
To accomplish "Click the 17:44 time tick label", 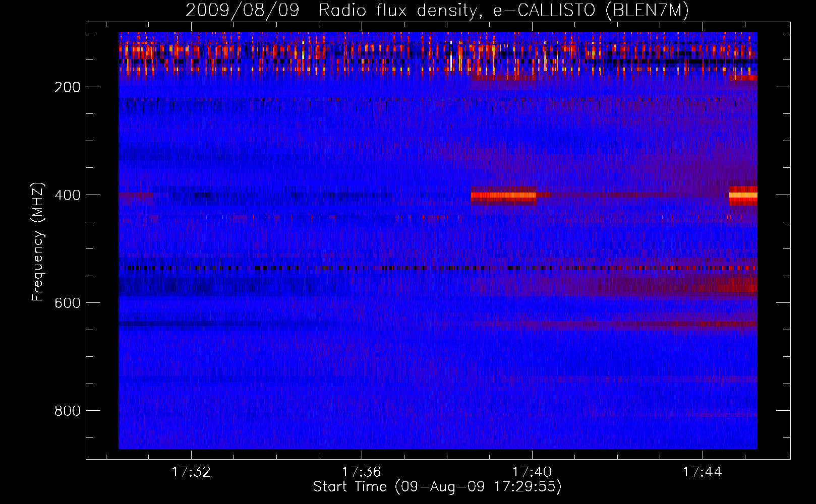I will (x=703, y=472).
